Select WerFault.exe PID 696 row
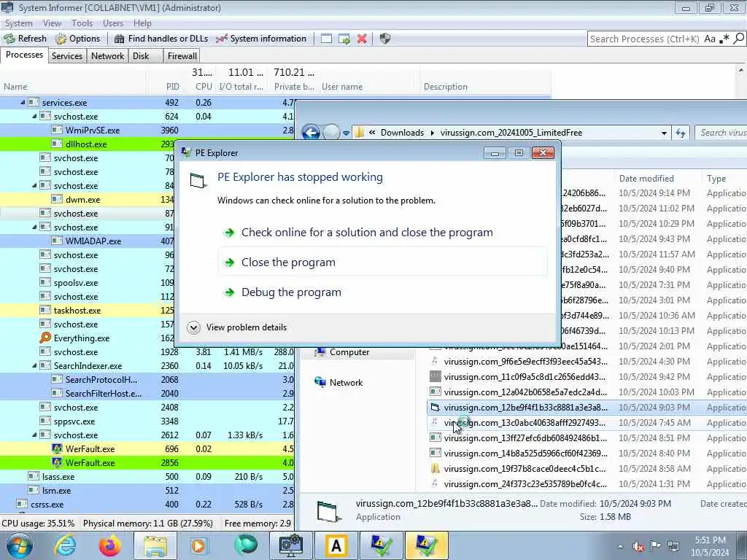 [147, 449]
